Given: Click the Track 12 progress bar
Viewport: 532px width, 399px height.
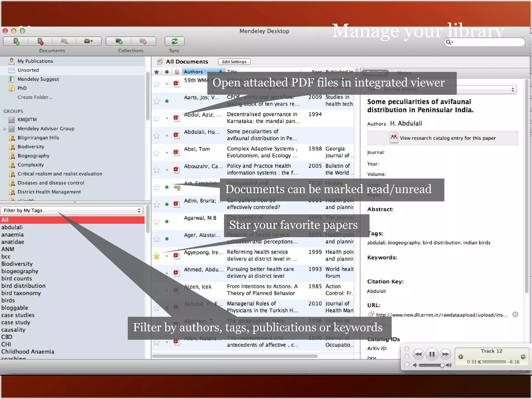Looking at the screenshot, I should (492, 362).
